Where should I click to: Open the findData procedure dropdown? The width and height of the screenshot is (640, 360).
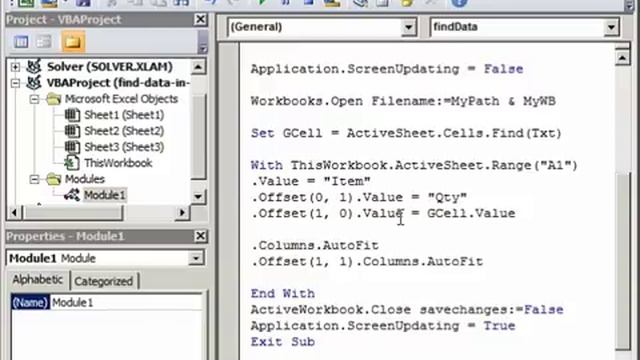[x=611, y=27]
